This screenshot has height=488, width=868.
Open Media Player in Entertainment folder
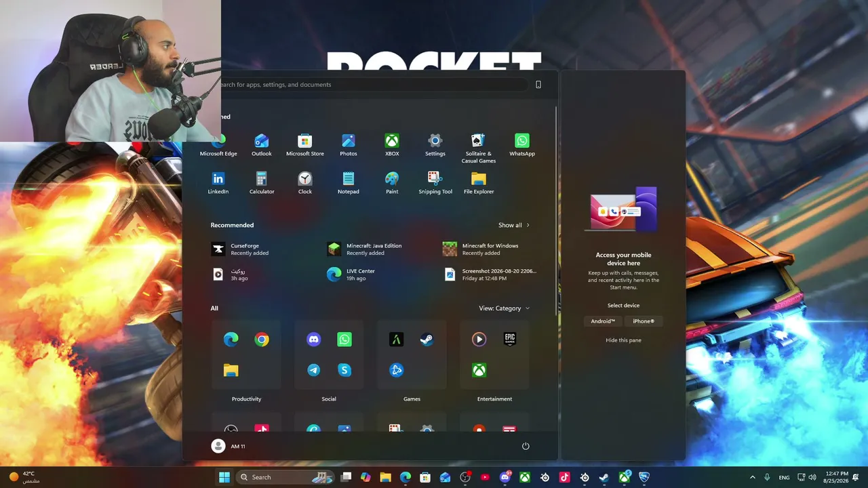coord(479,340)
